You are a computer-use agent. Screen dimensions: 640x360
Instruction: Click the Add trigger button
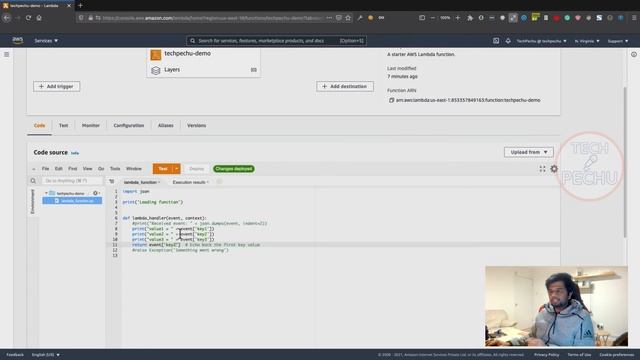[x=56, y=87]
